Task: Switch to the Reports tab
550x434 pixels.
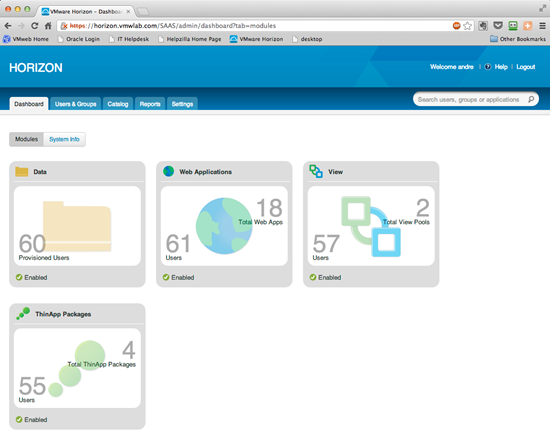Action: click(x=150, y=104)
